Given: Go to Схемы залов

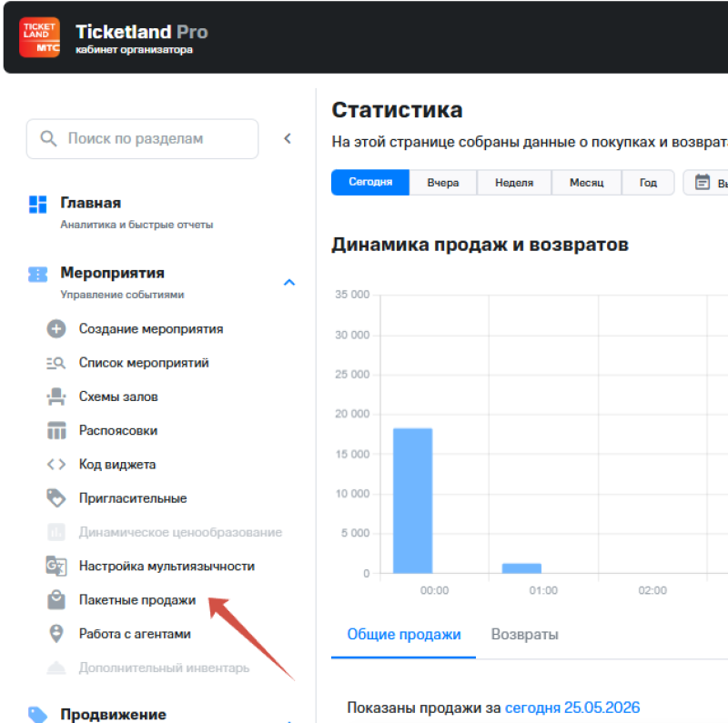Looking at the screenshot, I should (x=118, y=397).
